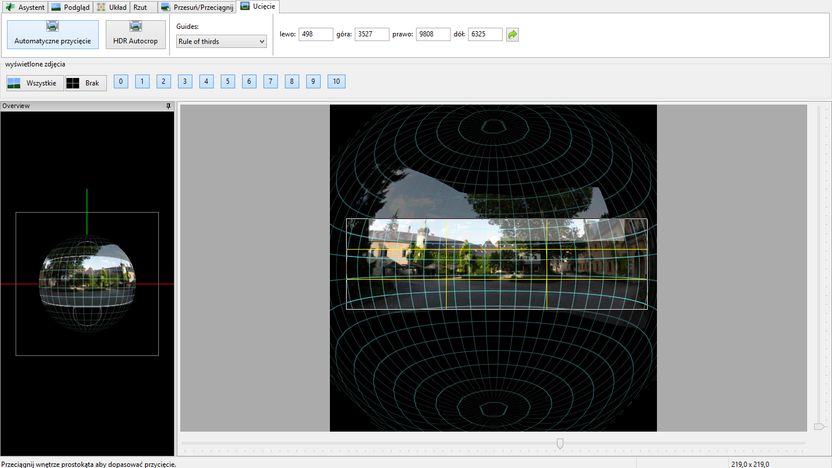Click the horizontal field of view slider handle
Screen dimensions: 832x468
point(560,443)
